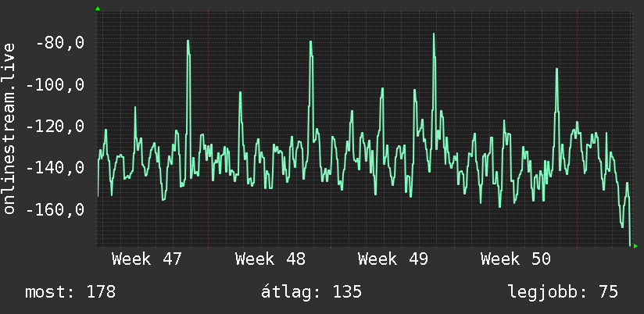
Task: Click the -120,0 y-axis value
Action: tap(55, 127)
